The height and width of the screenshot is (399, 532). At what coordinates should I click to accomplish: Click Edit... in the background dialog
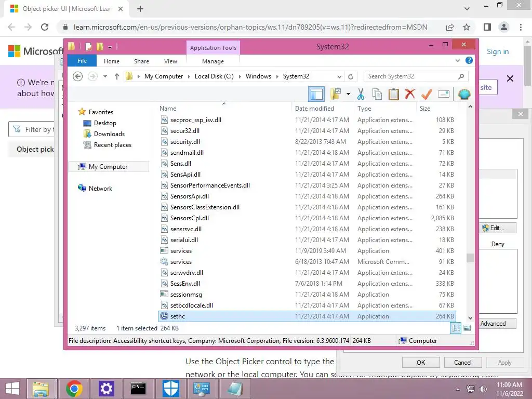497,228
